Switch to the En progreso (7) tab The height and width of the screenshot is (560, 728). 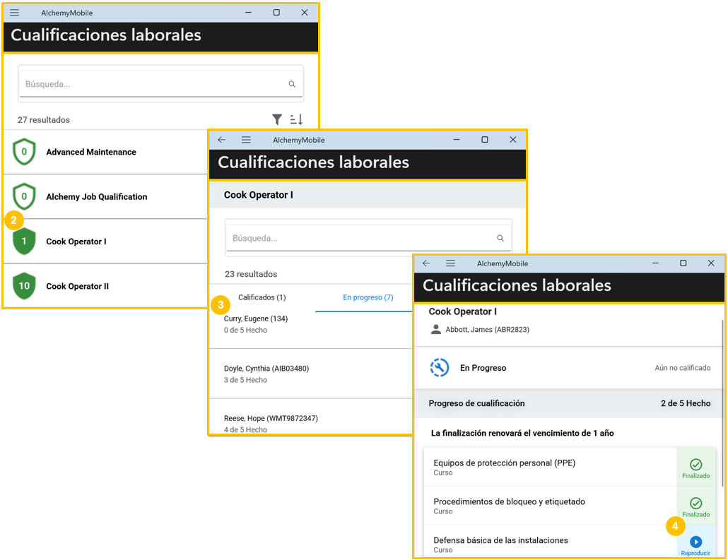tap(368, 297)
